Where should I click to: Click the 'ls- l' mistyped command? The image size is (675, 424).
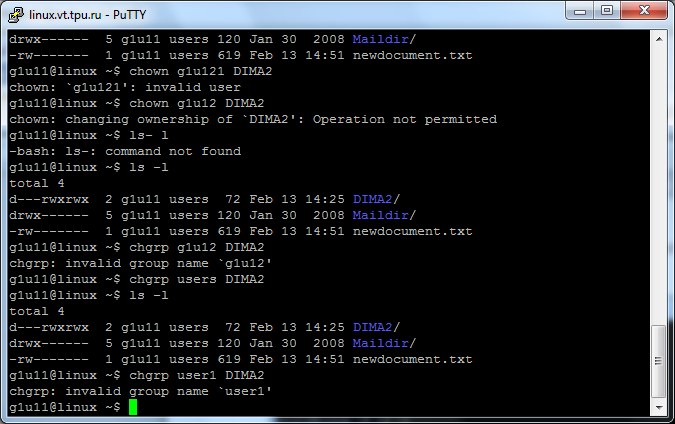(x=149, y=135)
